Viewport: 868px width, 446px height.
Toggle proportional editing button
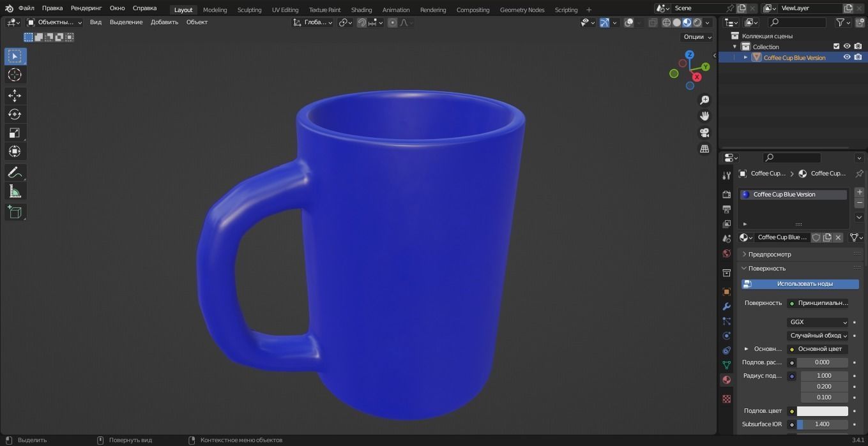coord(392,22)
